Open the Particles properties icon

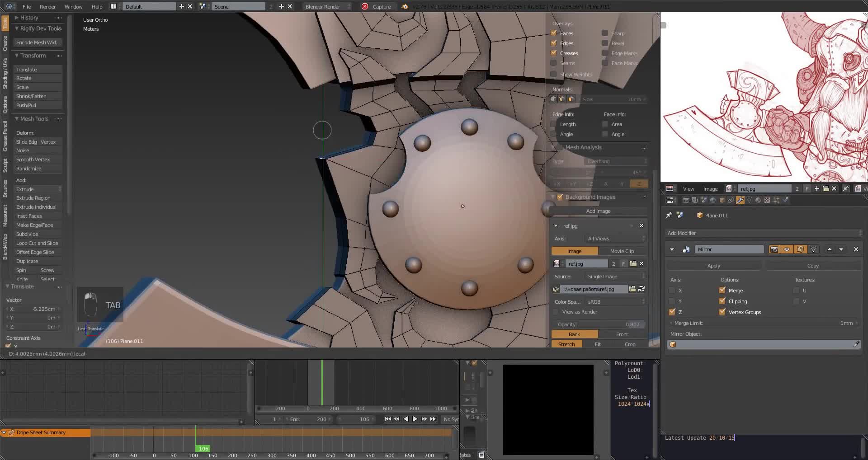pyautogui.click(x=776, y=200)
